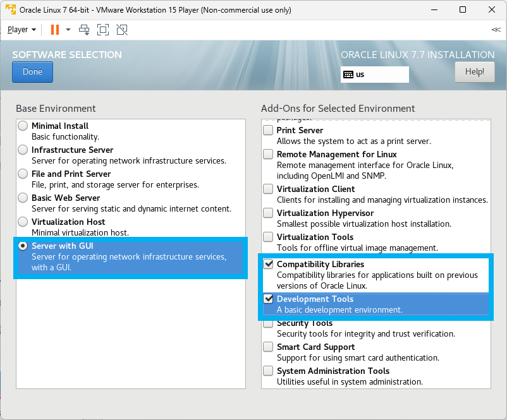Click 'Allows the system to act as a print server.'
This screenshot has height=420, width=507.
click(354, 141)
